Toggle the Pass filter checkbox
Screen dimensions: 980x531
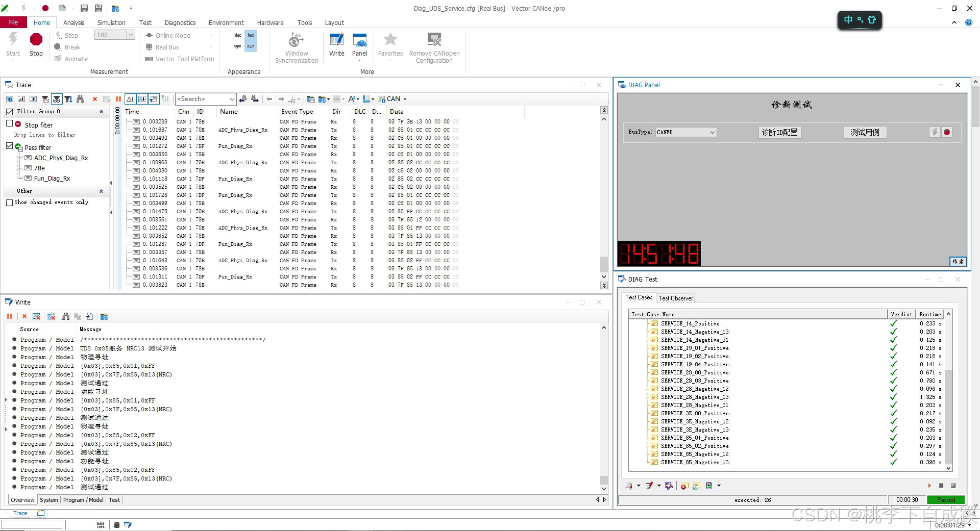tap(9, 146)
